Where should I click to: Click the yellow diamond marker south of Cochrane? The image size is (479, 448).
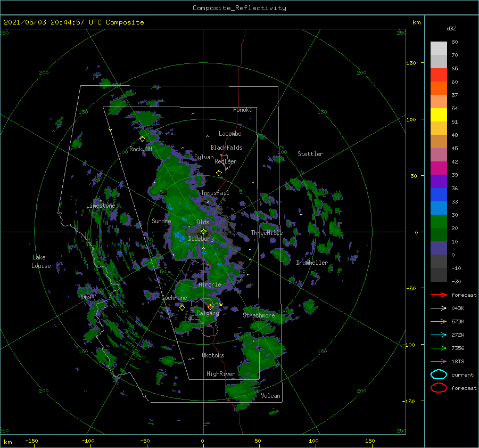[182, 308]
